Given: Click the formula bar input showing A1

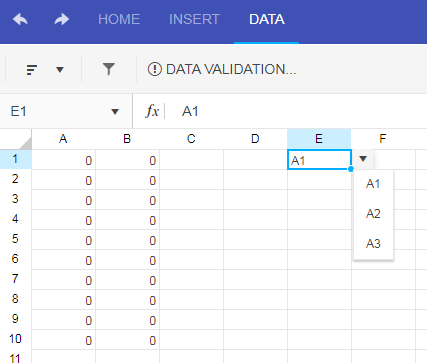Looking at the screenshot, I should coord(297,111).
